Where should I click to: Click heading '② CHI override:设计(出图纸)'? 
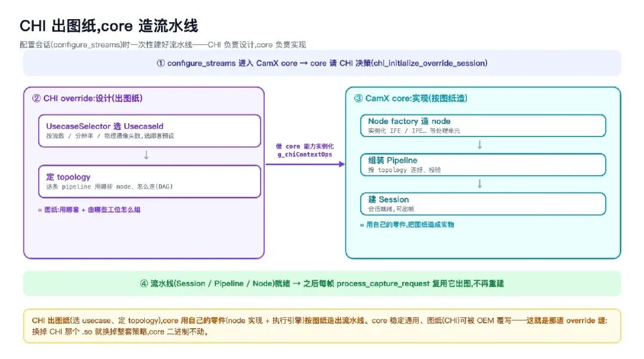click(87, 98)
